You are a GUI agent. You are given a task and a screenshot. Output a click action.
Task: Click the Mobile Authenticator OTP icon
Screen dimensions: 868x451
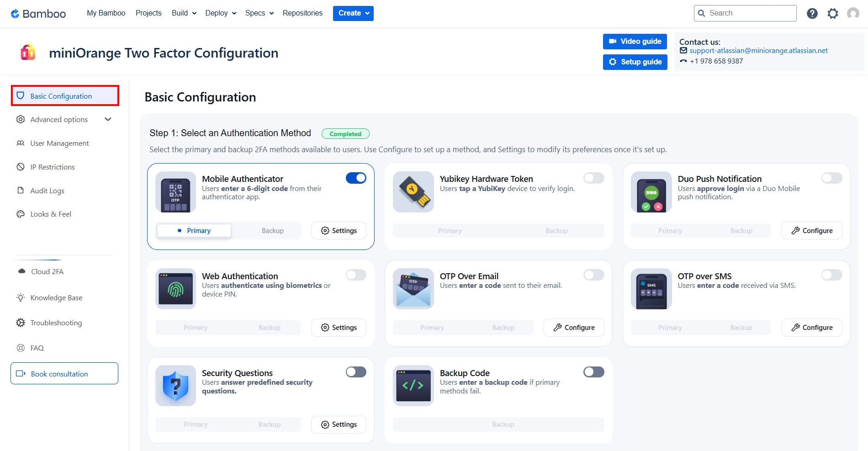(175, 192)
